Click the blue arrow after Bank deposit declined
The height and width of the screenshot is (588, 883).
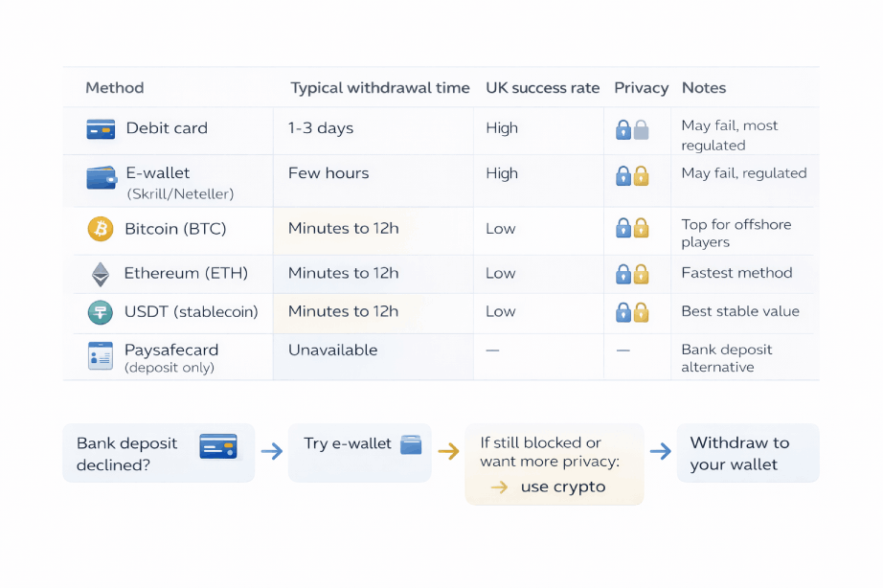click(x=272, y=452)
